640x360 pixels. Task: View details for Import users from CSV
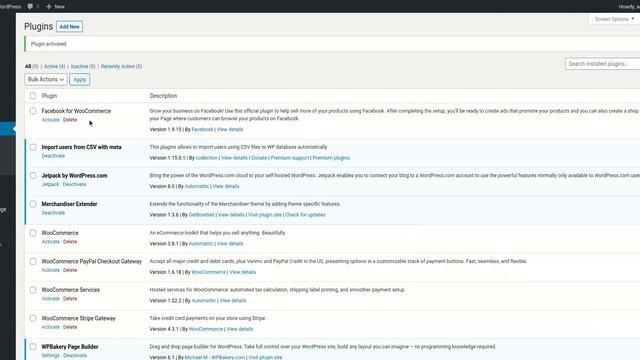coord(234,158)
